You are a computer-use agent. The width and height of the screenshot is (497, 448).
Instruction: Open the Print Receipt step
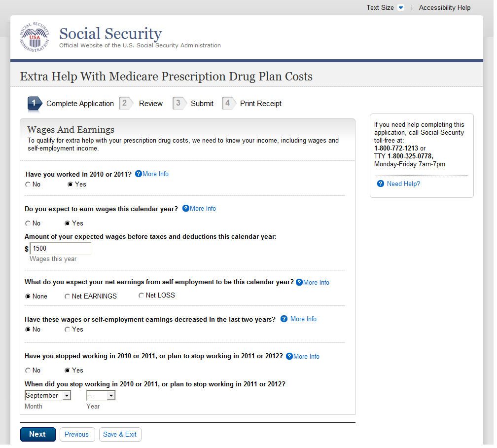click(x=260, y=104)
